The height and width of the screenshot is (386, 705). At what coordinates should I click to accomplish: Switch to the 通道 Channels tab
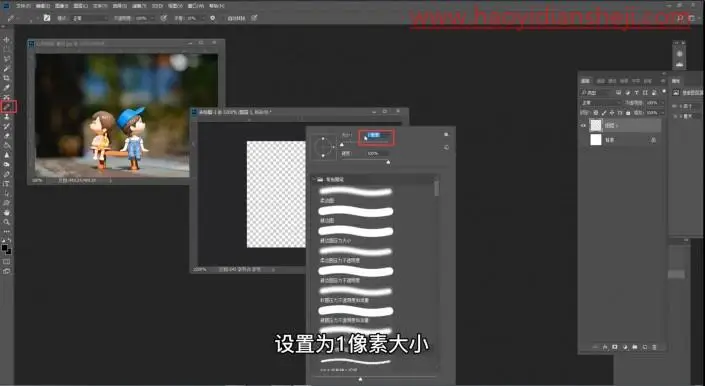[601, 81]
